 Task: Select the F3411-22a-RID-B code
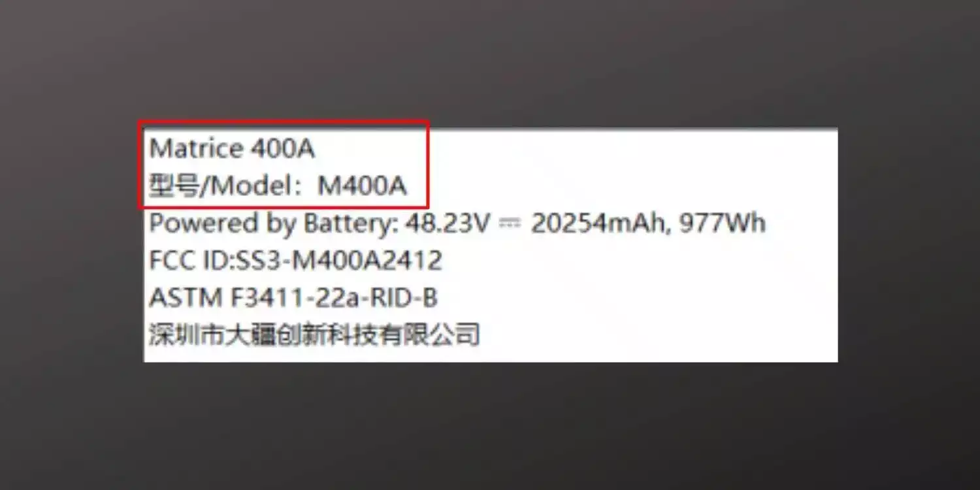(333, 299)
